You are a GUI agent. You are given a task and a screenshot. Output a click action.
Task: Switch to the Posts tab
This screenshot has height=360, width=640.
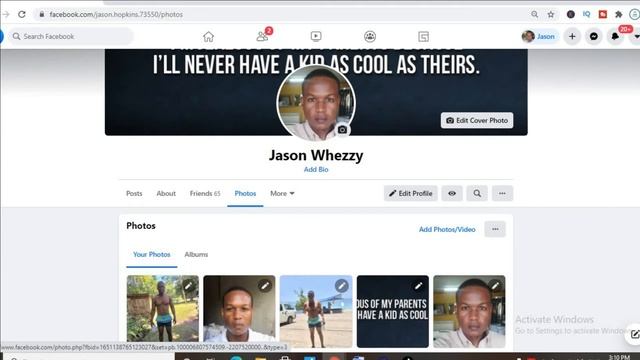[134, 193]
